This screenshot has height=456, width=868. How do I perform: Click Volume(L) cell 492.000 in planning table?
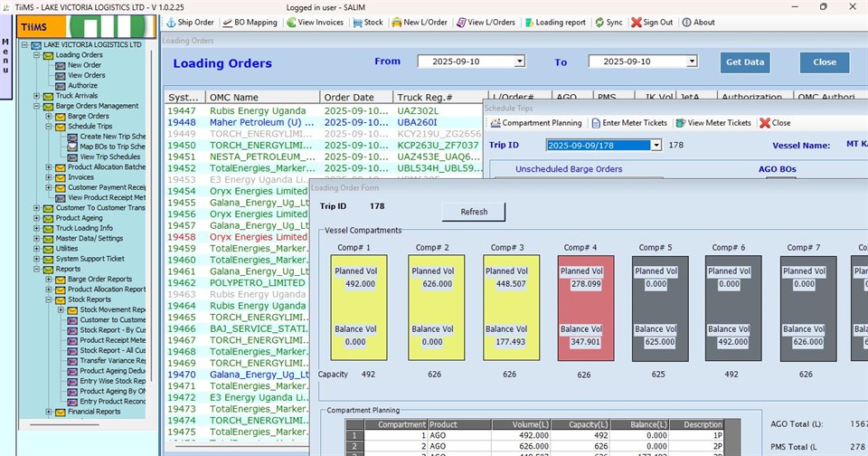(x=521, y=435)
